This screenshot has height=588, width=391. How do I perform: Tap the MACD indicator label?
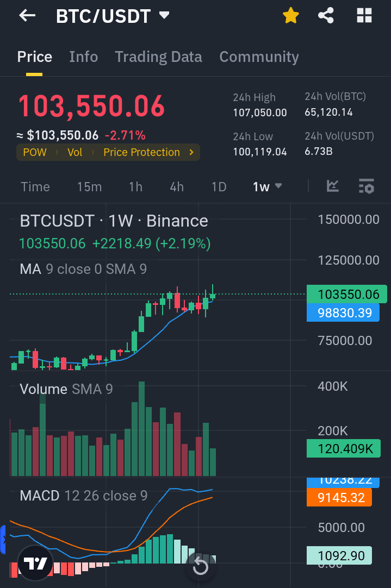click(x=39, y=496)
